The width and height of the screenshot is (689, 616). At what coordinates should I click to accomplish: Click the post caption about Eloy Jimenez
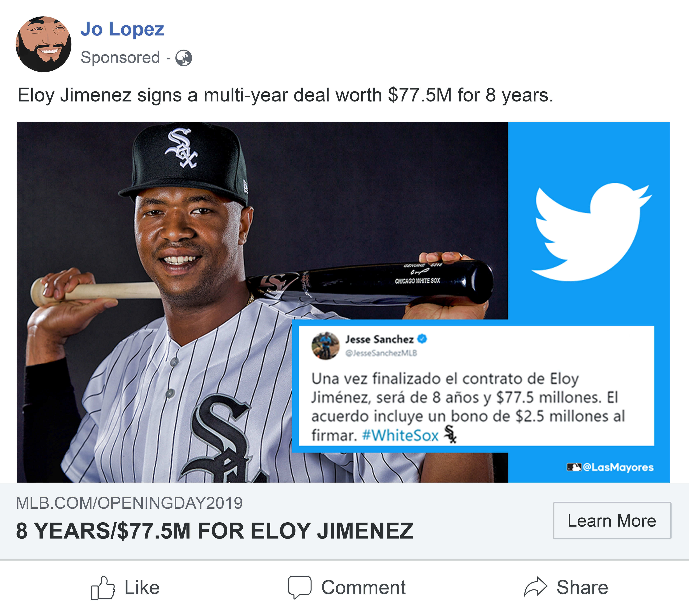(285, 95)
